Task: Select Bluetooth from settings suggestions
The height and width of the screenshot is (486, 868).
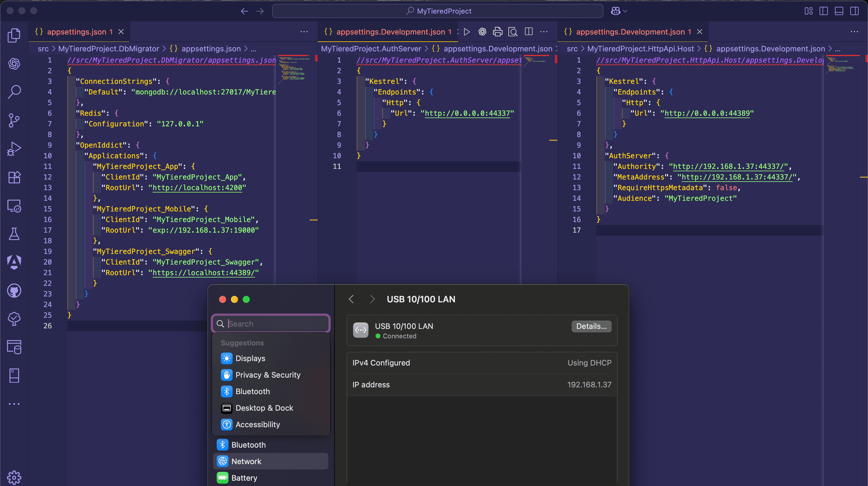Action: click(x=252, y=391)
